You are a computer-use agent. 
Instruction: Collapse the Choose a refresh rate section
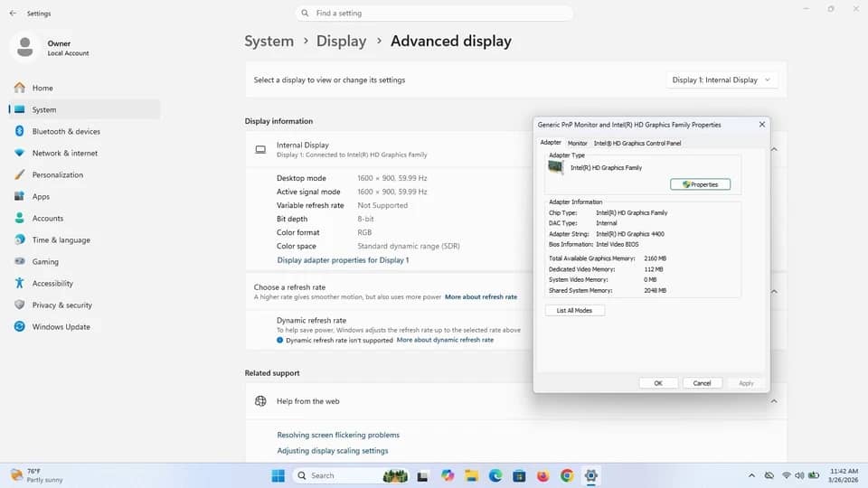[774, 292]
